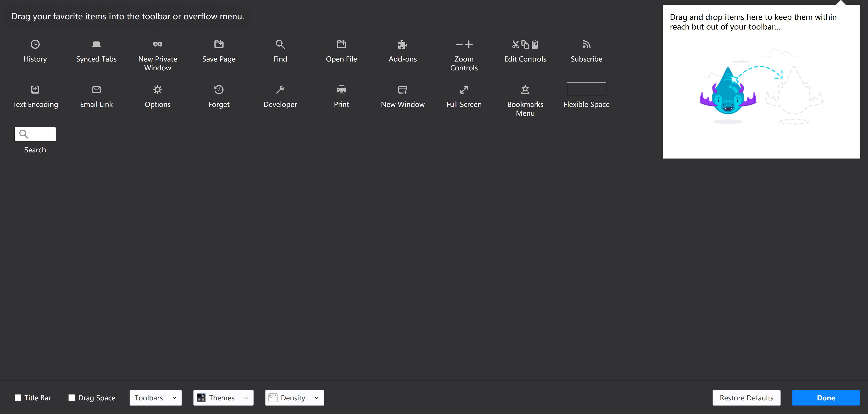
Task: Click the Forget button icon
Action: pyautogui.click(x=219, y=90)
